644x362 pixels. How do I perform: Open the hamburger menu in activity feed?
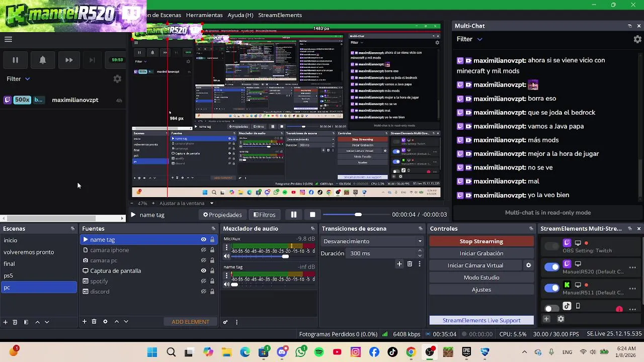pyautogui.click(x=8, y=39)
